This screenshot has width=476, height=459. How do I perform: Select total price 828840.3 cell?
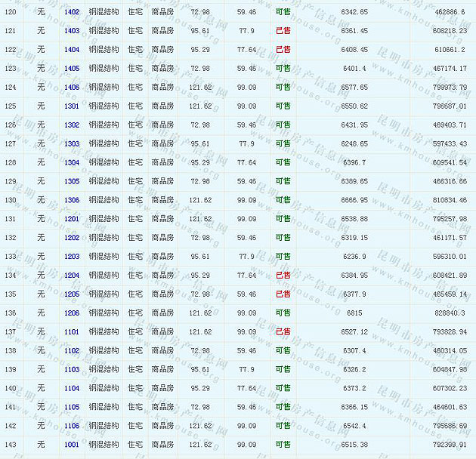pos(450,313)
